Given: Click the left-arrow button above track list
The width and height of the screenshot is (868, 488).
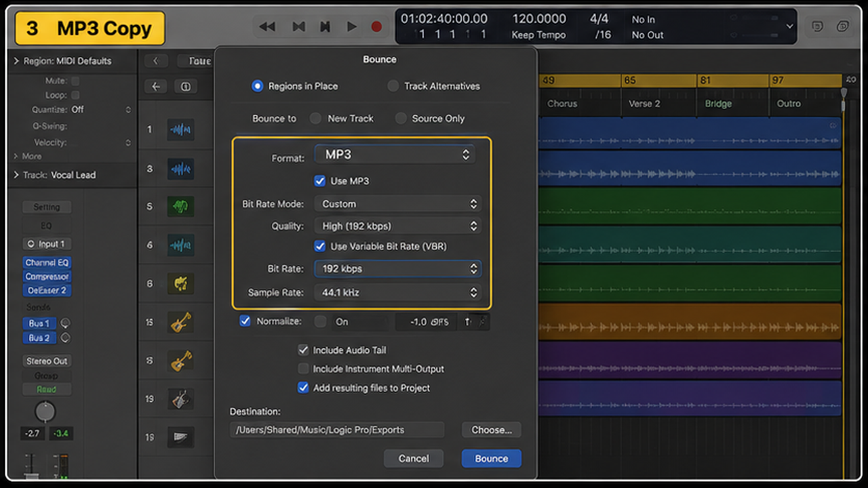Looking at the screenshot, I should tap(157, 86).
